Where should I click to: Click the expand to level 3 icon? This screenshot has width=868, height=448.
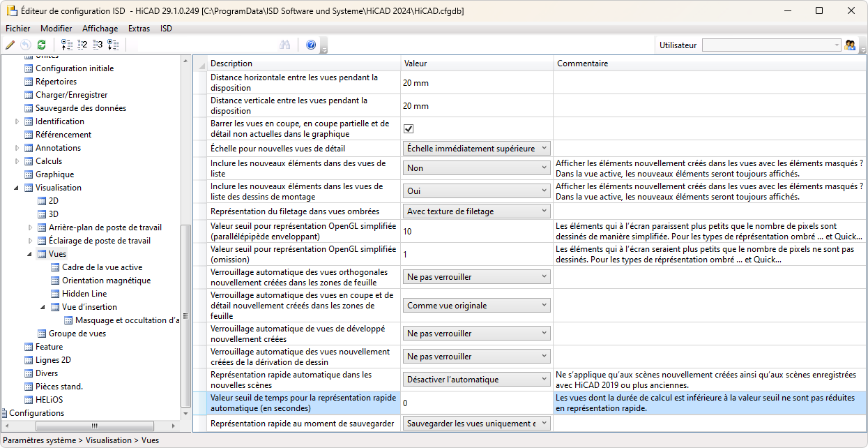(x=98, y=45)
